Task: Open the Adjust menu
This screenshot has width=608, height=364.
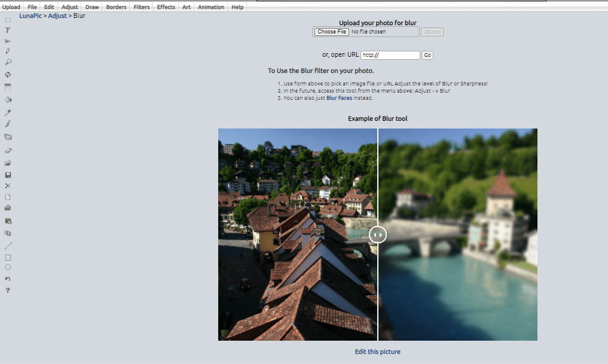Action: [70, 7]
